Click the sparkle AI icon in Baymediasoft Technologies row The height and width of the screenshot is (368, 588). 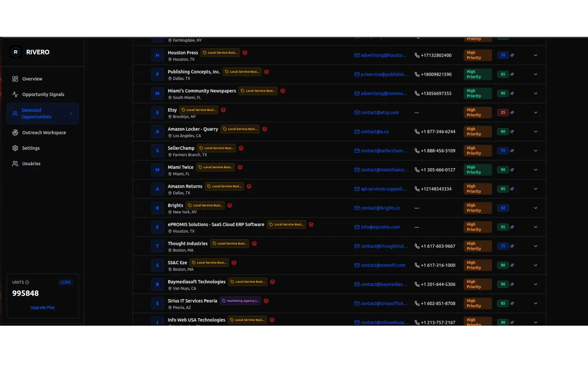[x=512, y=284]
